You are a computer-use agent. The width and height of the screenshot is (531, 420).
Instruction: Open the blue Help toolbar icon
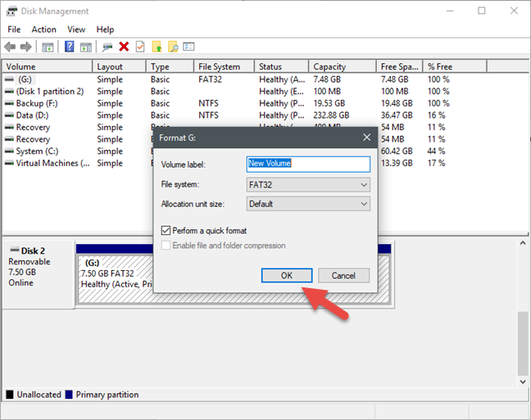click(69, 47)
